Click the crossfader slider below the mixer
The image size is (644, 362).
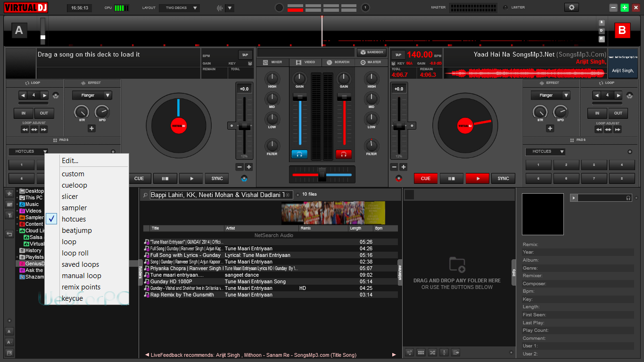(322, 174)
